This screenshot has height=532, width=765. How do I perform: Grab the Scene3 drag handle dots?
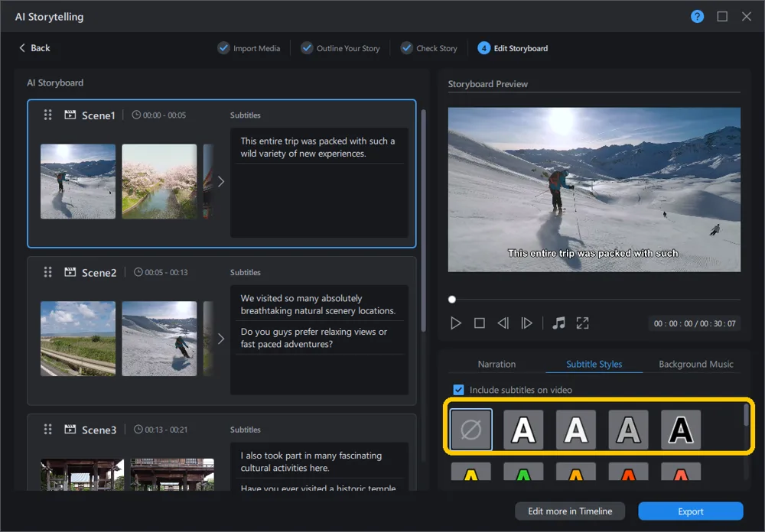click(x=47, y=429)
